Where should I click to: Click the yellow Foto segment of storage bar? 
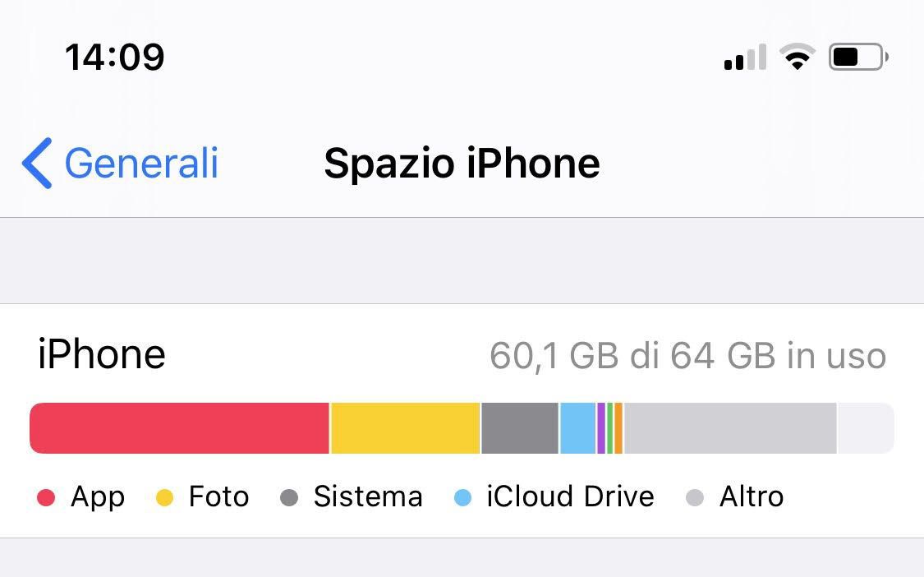point(405,428)
